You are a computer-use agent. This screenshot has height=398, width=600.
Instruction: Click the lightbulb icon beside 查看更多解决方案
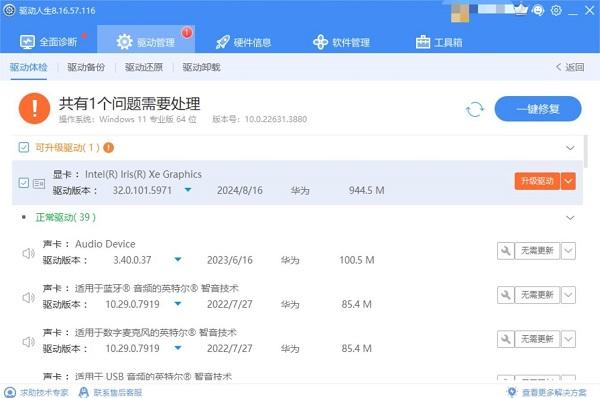pyautogui.click(x=512, y=392)
